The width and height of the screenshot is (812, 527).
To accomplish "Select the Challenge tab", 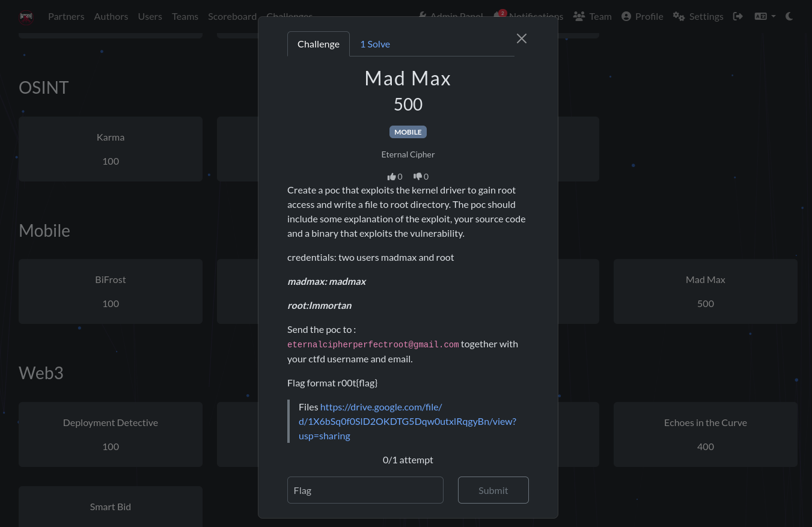I will pos(319,44).
